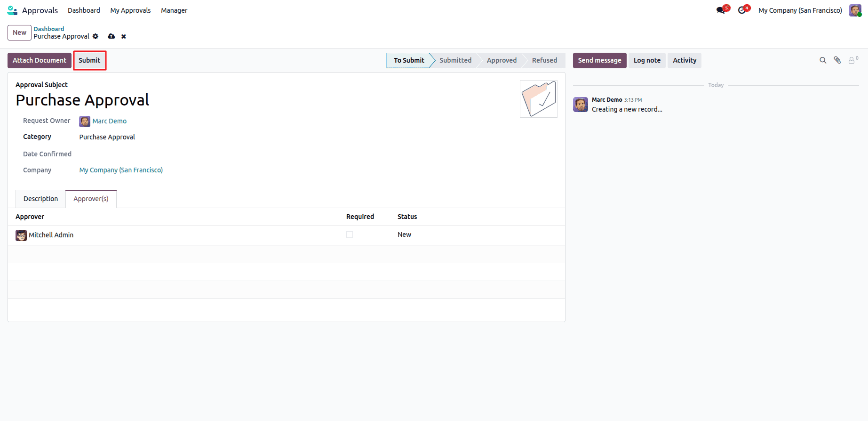Open the Dashboard menu
This screenshot has height=421, width=868.
[x=84, y=10]
